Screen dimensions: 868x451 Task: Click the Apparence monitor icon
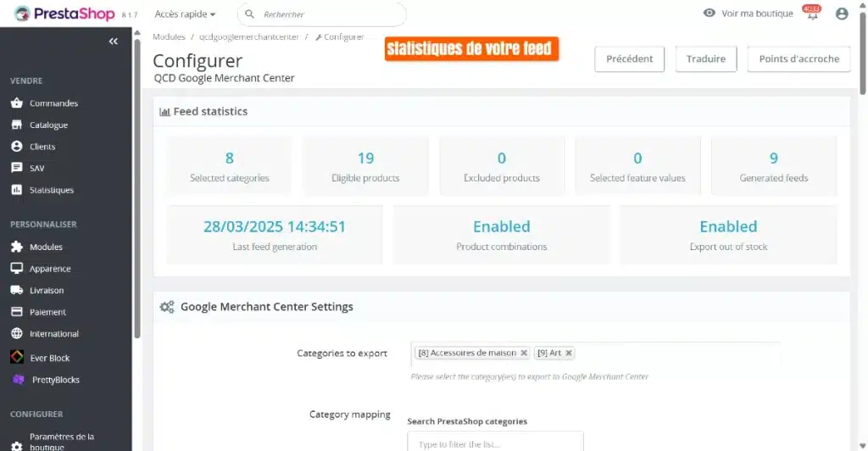17,269
